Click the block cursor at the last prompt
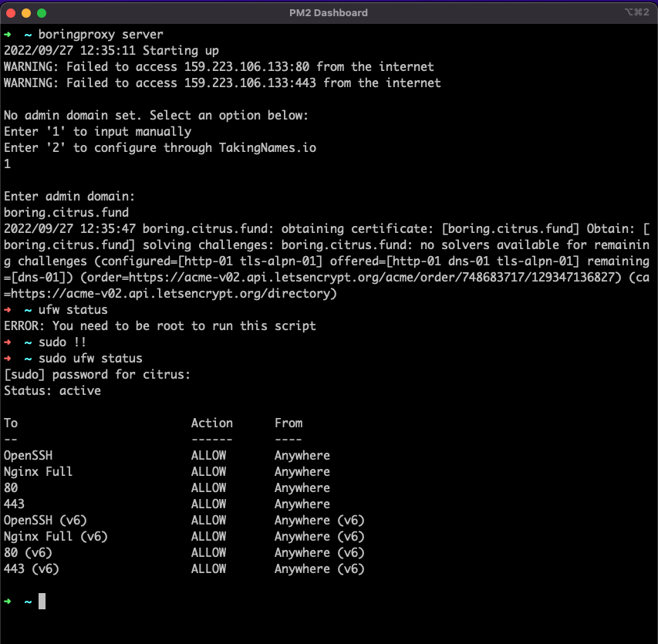 coord(42,602)
